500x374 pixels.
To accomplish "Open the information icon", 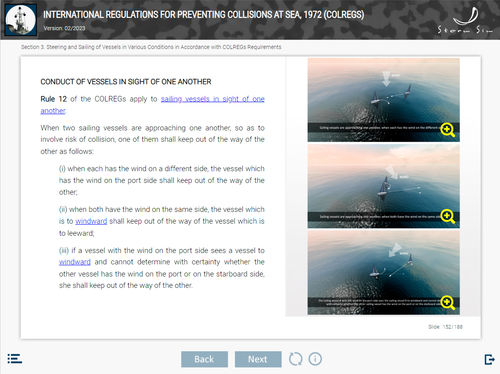I will pyautogui.click(x=315, y=359).
